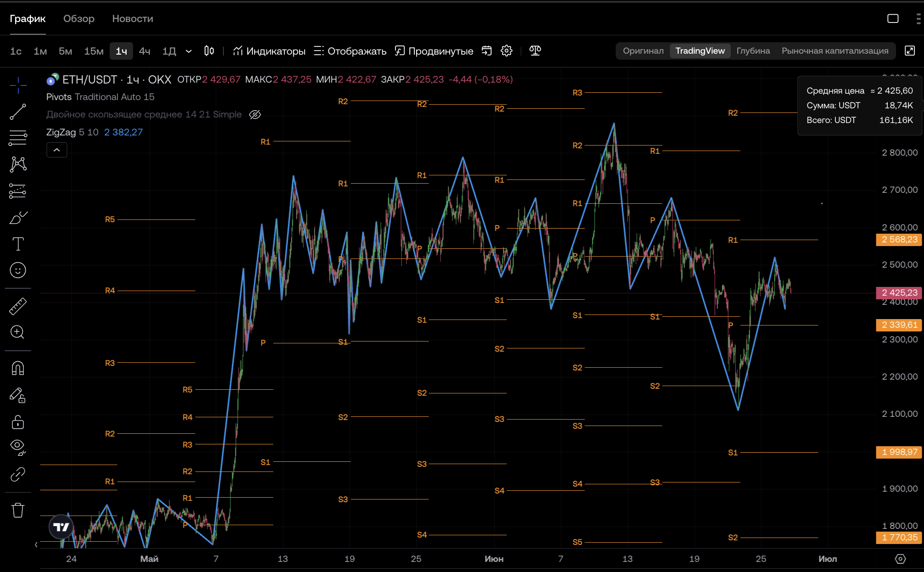Toggle hide all drawings eye icon
Viewport: 924px width, 572px height.
(18, 447)
